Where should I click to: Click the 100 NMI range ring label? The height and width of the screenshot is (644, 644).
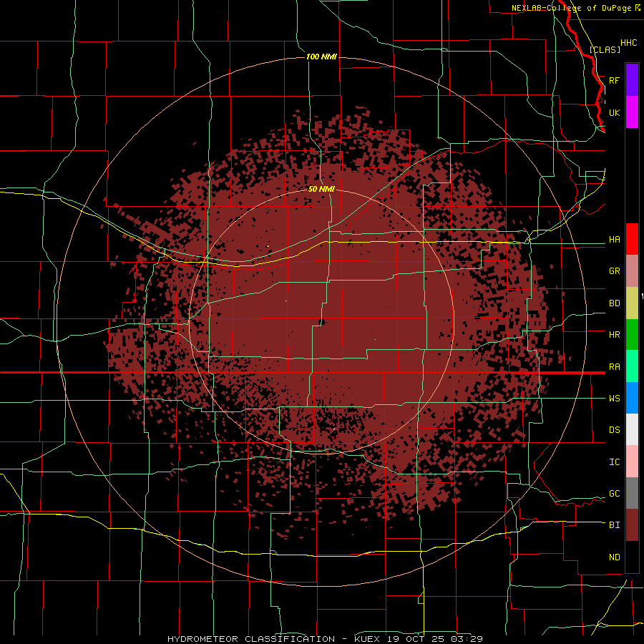point(321,57)
